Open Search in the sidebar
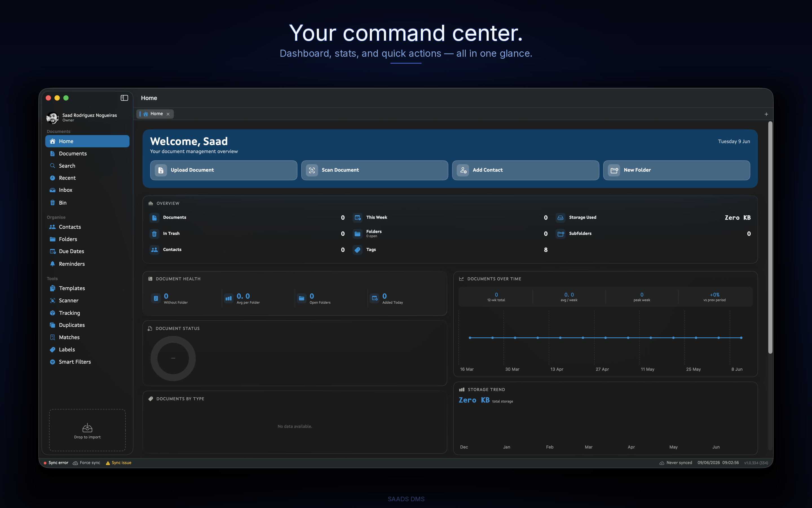Viewport: 812px width, 508px height. click(x=87, y=166)
